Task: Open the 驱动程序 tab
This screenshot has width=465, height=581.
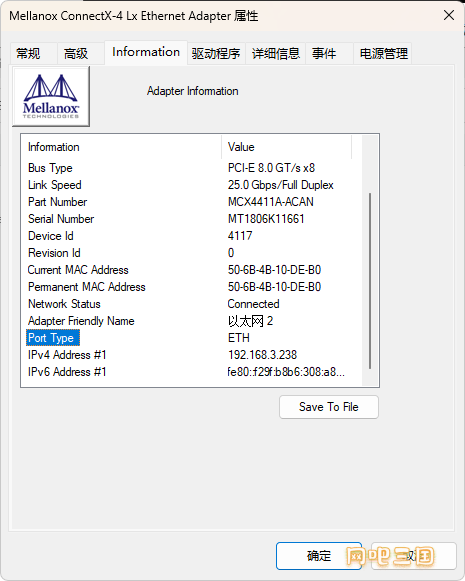Action: coord(216,54)
